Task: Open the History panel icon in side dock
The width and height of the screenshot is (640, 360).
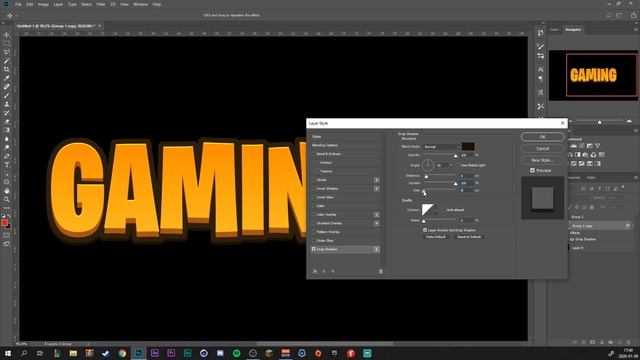Action: (x=540, y=33)
